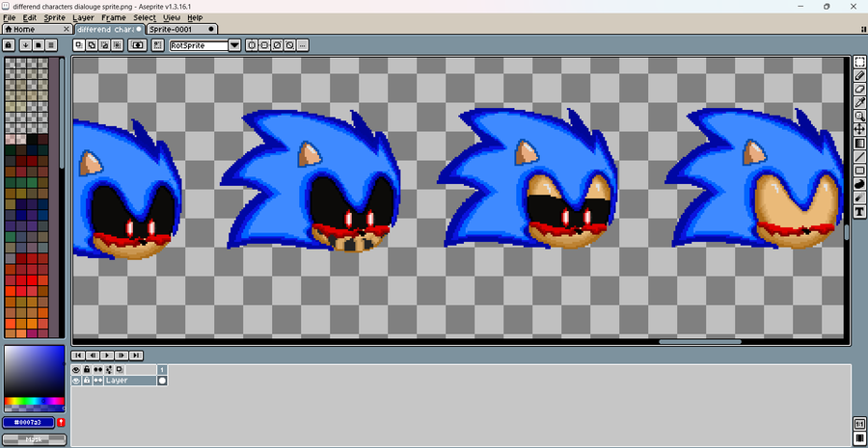
Task: Select the Eyedropper tool
Action: tap(859, 102)
